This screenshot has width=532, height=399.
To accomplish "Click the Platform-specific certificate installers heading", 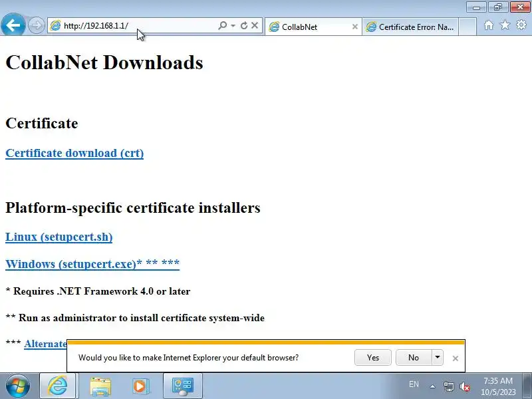I will point(133,207).
